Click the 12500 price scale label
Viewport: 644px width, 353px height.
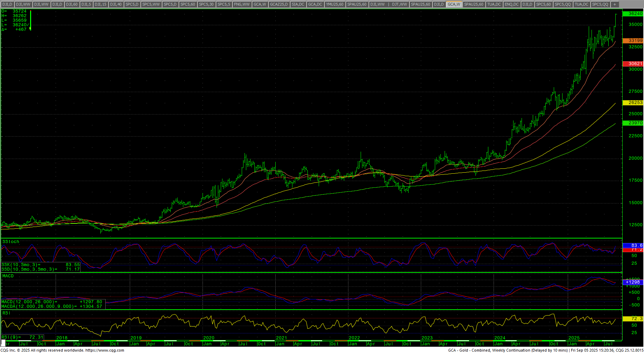click(x=636, y=225)
